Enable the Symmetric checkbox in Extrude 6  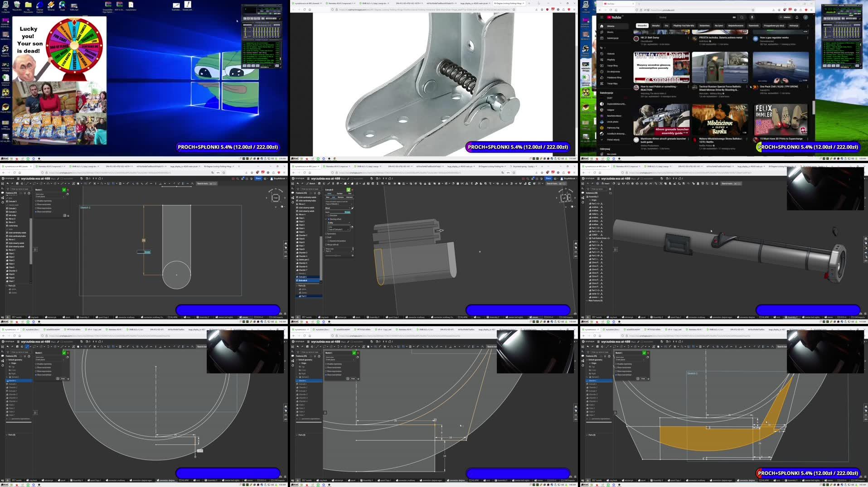[326, 234]
